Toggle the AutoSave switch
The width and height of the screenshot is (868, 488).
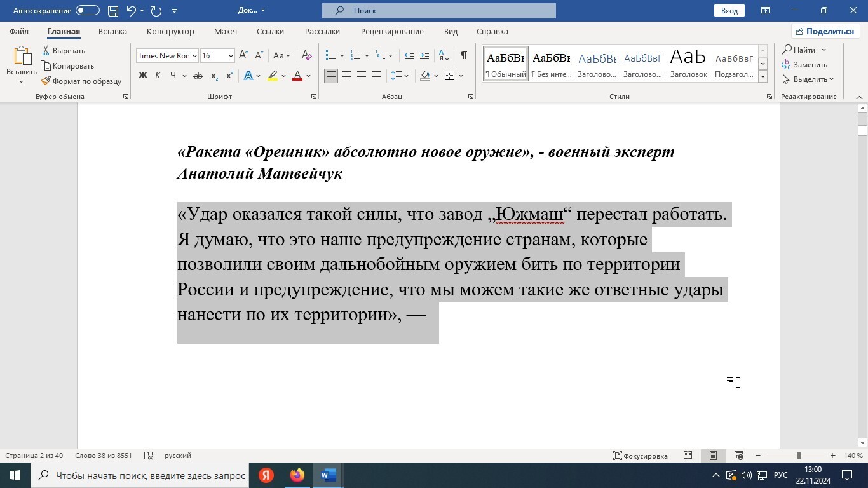click(x=87, y=10)
